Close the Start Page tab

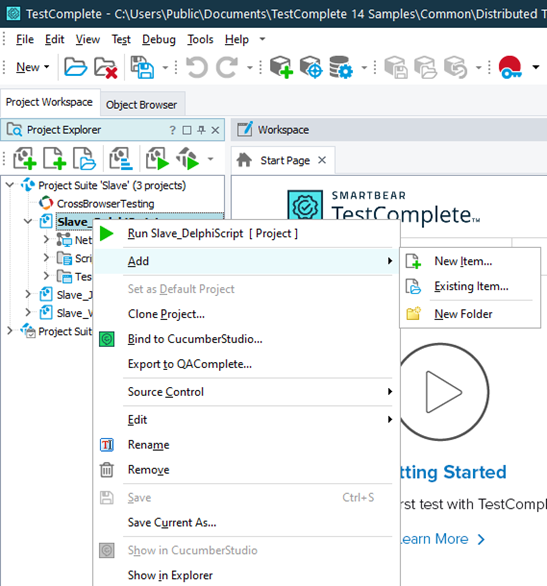pos(322,160)
